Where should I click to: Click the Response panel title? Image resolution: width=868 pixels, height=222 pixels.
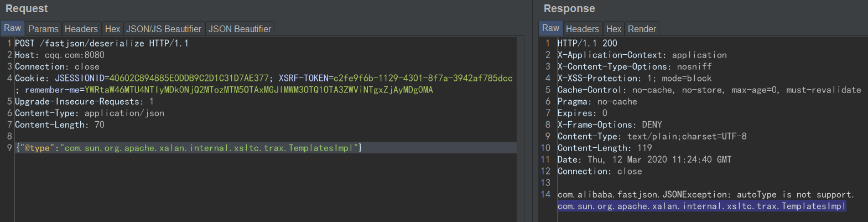[569, 9]
